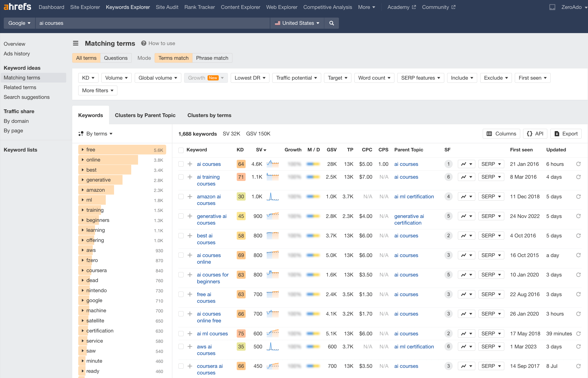588x378 pixels.
Task: Open More filters button
Action: 98,90
